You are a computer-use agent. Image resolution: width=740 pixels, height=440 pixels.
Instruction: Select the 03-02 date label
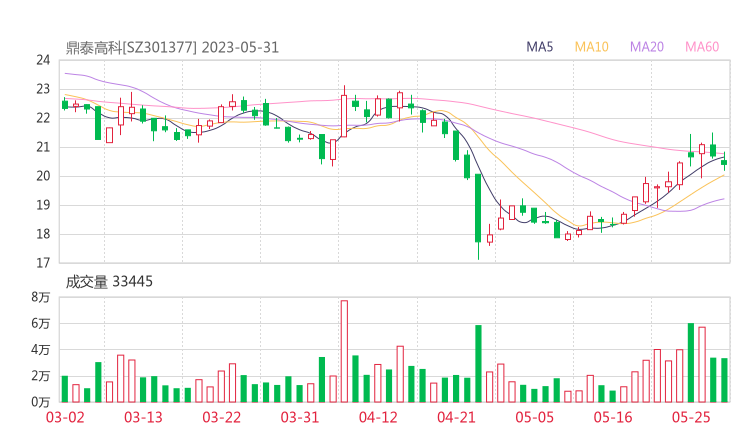coord(65,417)
